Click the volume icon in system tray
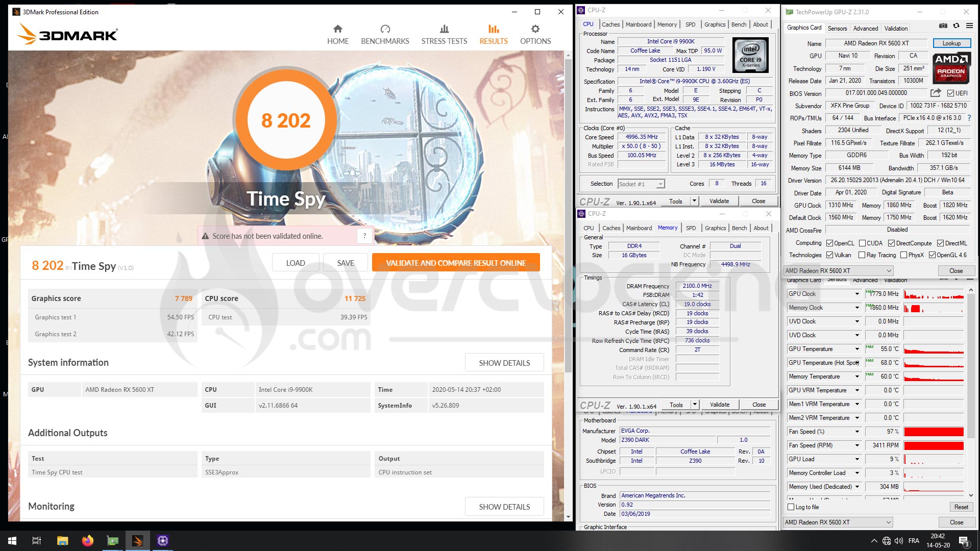This screenshot has width=980, height=551. coord(899,541)
